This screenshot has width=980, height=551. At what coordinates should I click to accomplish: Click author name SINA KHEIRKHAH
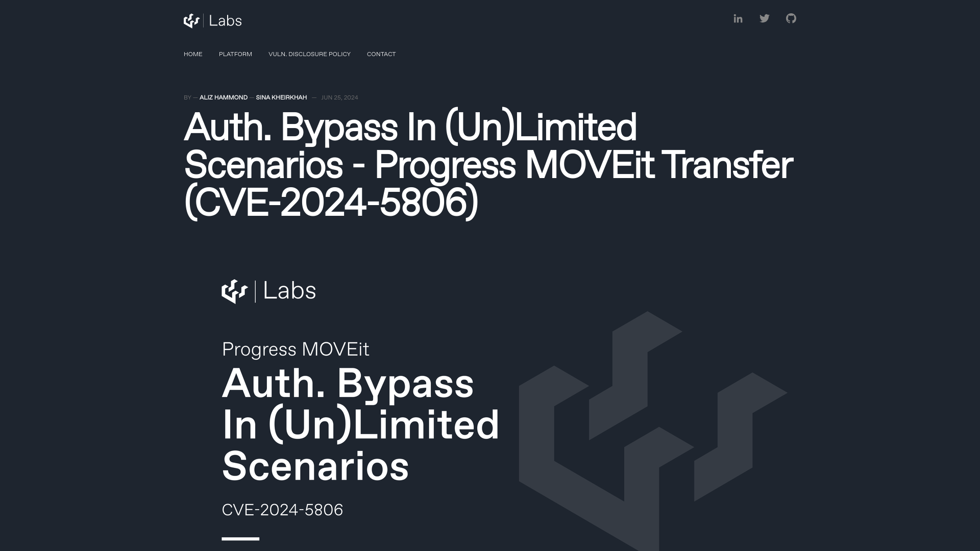(281, 97)
